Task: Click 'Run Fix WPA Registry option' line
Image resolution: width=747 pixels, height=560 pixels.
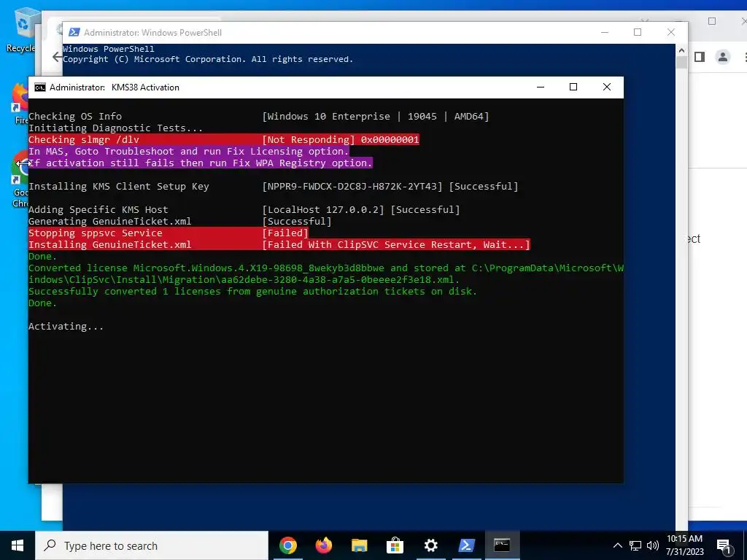Action: click(x=200, y=163)
